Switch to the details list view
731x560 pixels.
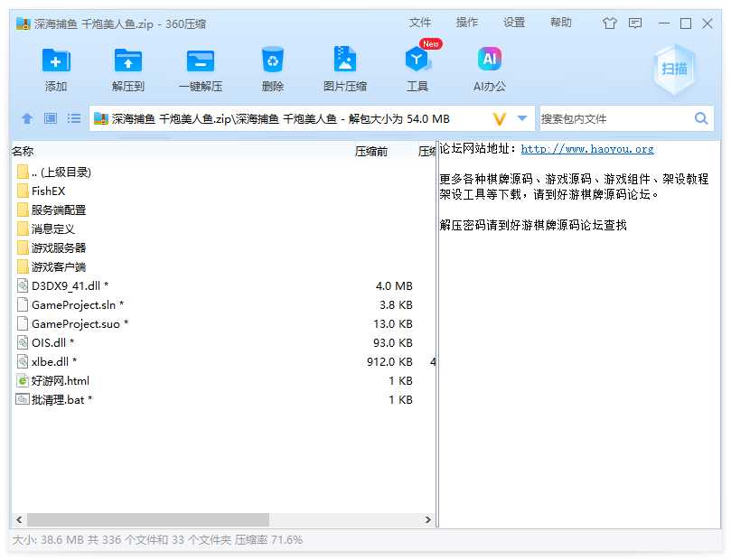[x=74, y=118]
